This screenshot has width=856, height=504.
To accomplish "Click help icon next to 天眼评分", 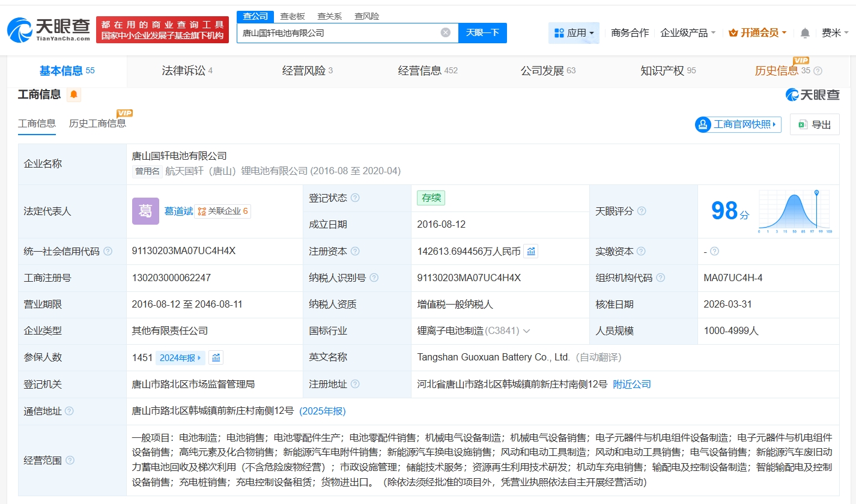I will tap(642, 211).
